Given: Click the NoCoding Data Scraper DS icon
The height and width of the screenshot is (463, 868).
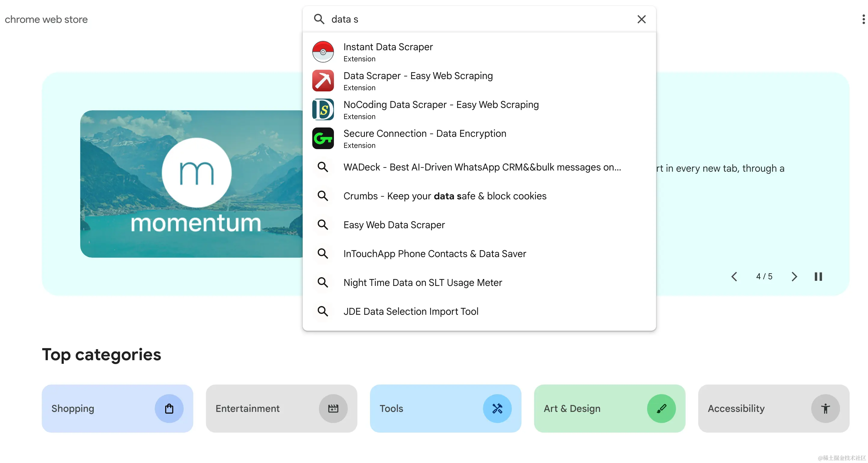Looking at the screenshot, I should pos(323,109).
